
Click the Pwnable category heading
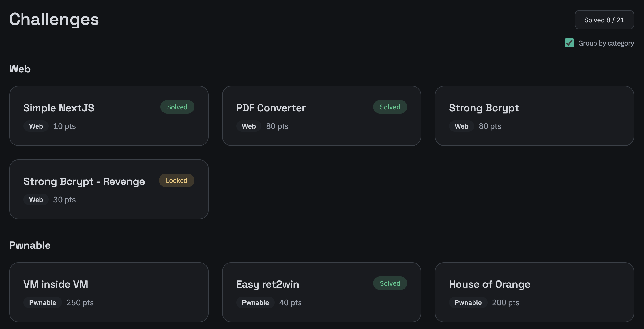pos(30,245)
